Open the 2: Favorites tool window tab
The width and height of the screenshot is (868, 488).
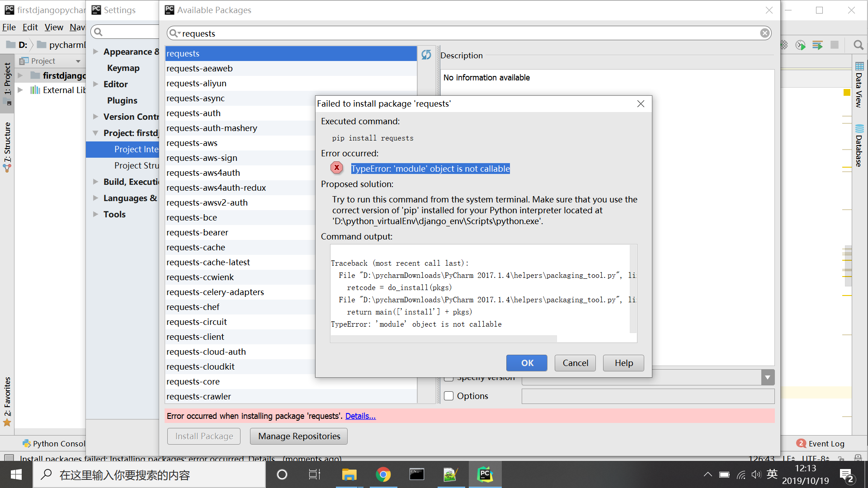click(x=7, y=401)
